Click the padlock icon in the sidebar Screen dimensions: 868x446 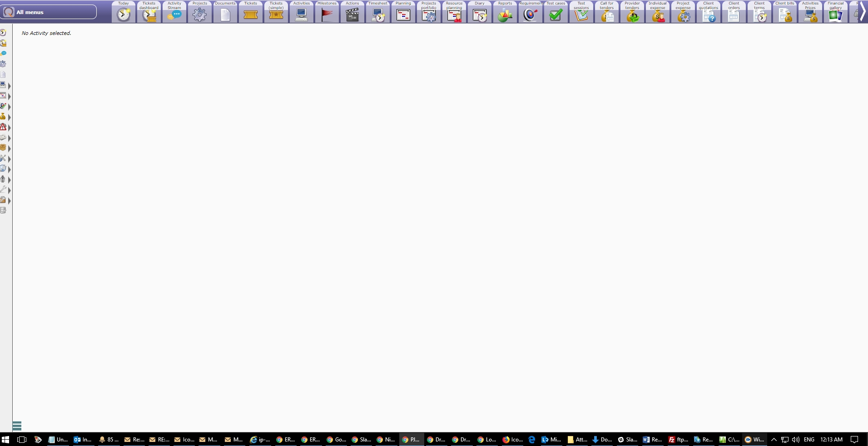tap(3, 200)
